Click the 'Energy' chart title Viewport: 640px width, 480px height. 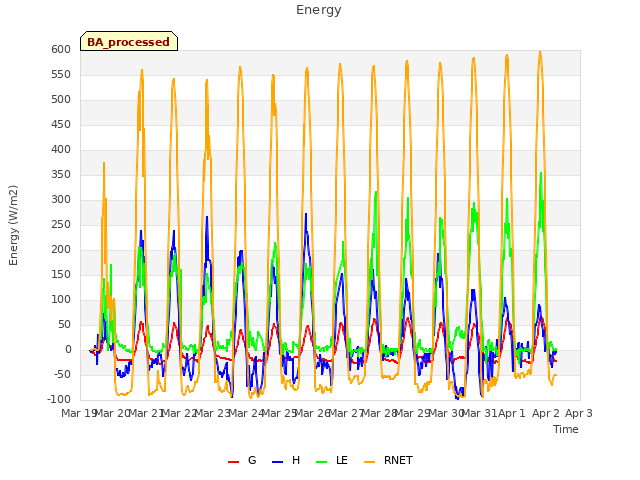pos(319,10)
